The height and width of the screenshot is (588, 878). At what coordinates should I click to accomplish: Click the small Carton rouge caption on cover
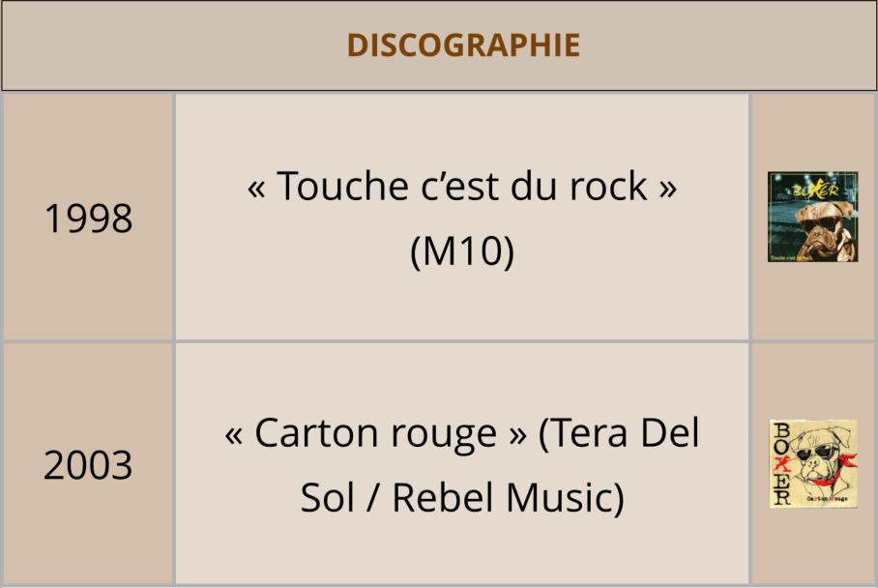tap(826, 497)
